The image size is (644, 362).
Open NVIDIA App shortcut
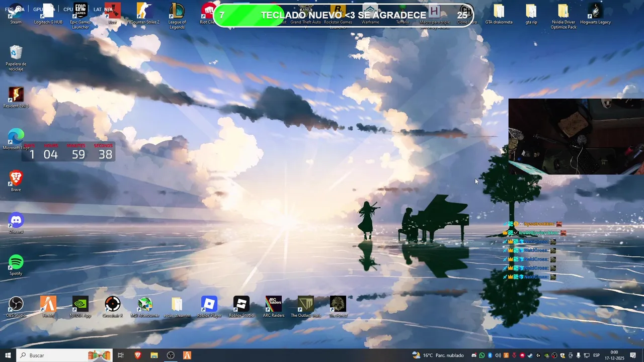[x=80, y=307]
